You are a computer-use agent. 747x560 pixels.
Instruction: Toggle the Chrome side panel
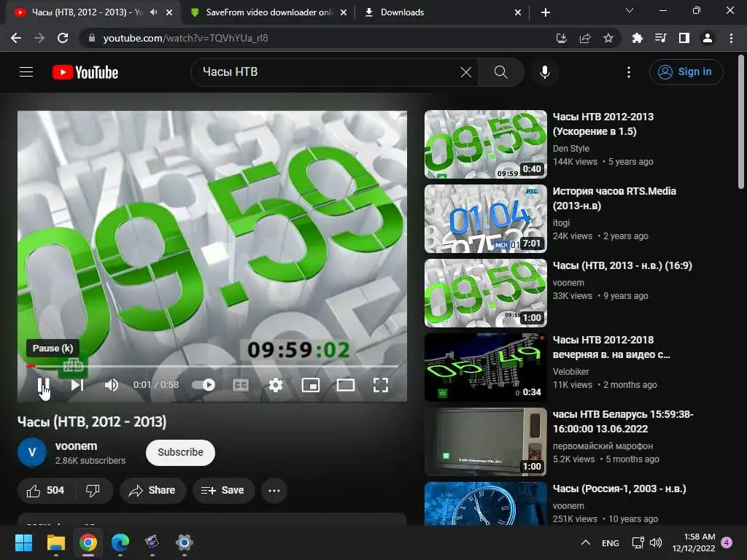684,38
